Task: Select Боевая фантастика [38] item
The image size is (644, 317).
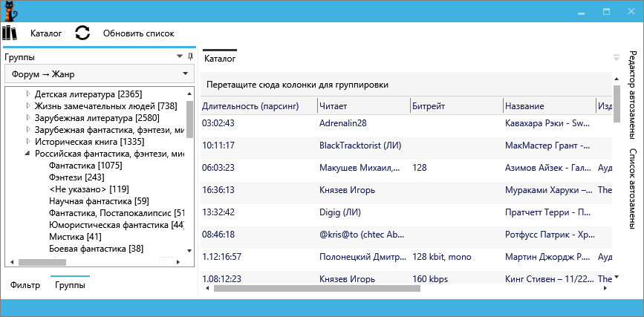Action: pos(96,249)
